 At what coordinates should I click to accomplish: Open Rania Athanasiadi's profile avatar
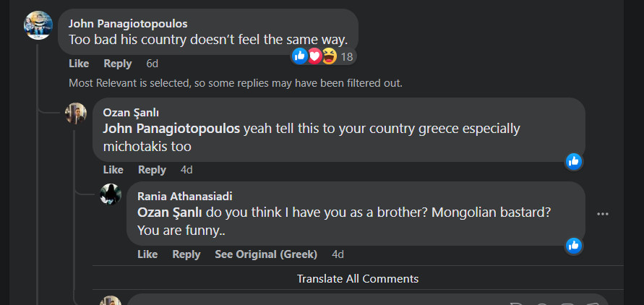pos(110,195)
